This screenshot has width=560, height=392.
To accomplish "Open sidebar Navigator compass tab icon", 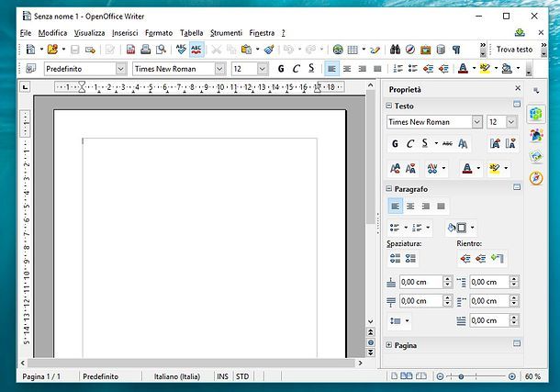I will coord(536,178).
